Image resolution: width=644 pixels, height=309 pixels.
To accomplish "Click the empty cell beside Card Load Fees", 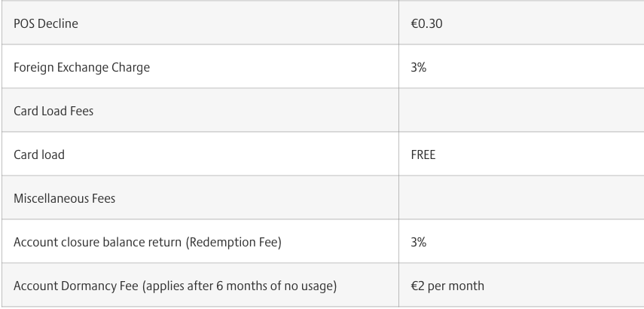I will click(521, 110).
